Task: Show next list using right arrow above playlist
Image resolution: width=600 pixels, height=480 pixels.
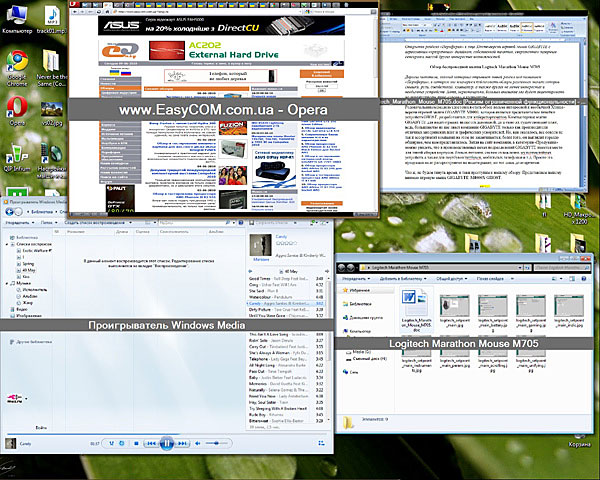Action: click(327, 271)
